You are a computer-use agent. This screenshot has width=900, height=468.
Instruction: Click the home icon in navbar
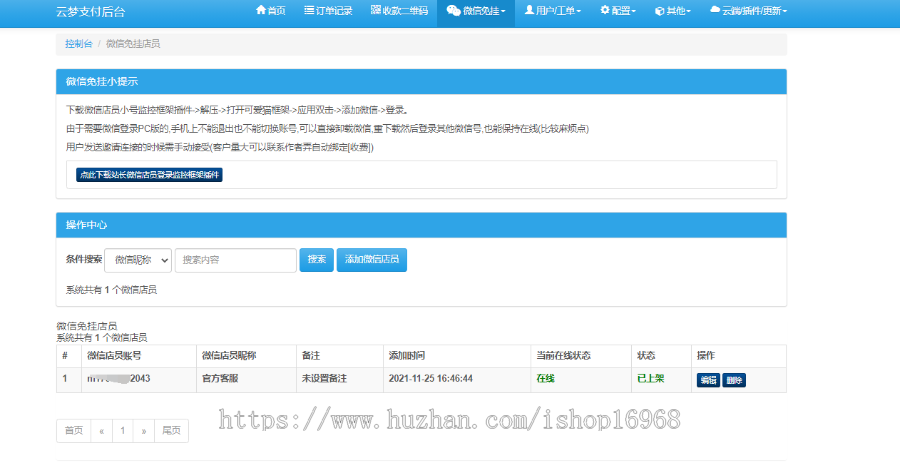point(261,10)
